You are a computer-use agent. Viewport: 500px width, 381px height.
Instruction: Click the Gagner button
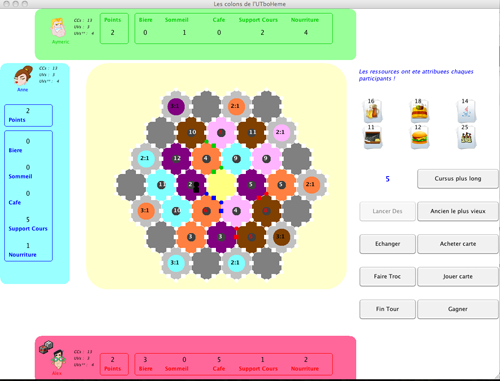coord(458,309)
